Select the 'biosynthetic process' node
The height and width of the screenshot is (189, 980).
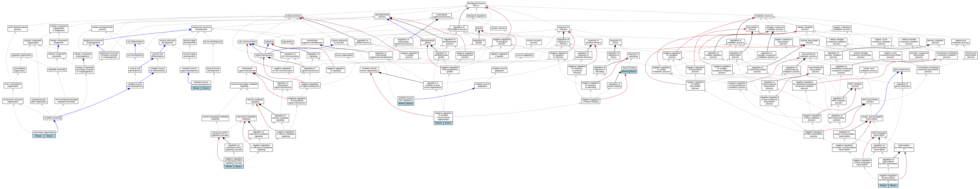(x=752, y=28)
